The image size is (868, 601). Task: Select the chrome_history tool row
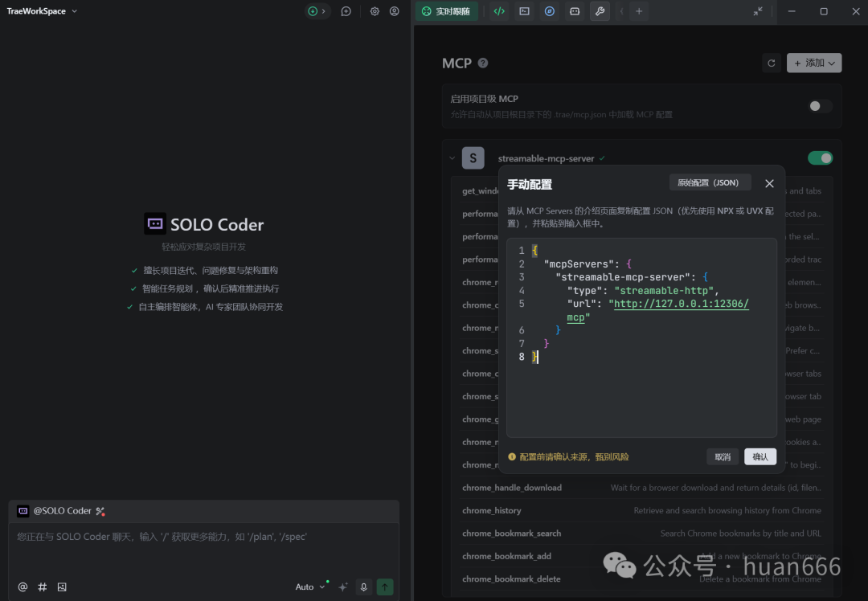point(641,510)
